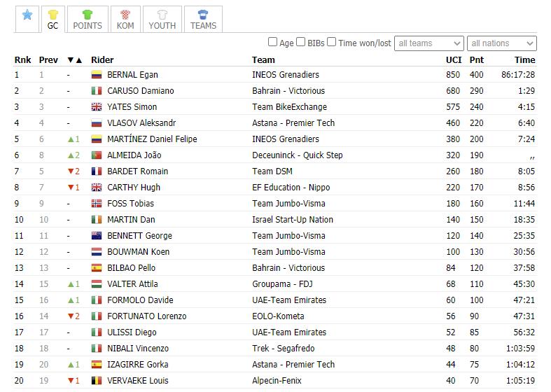The image size is (551, 392).
Task: Open rider BERNAL Egan's profile
Action: [132, 75]
